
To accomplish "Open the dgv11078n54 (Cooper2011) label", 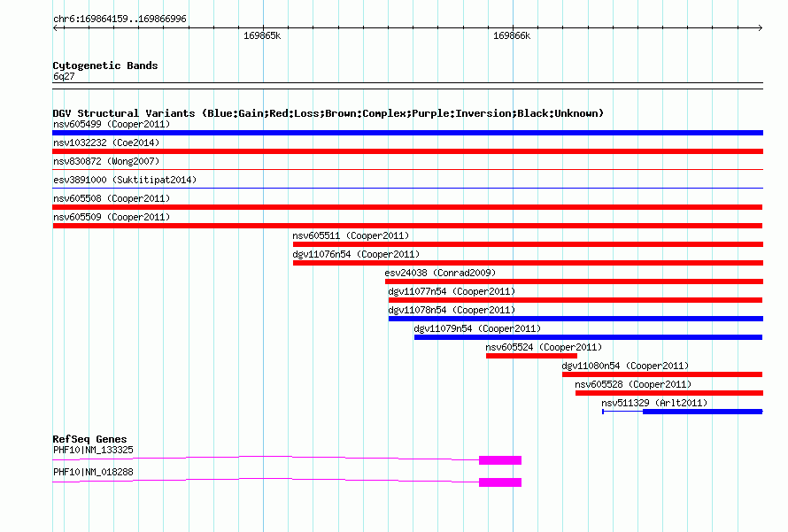I will [x=452, y=310].
